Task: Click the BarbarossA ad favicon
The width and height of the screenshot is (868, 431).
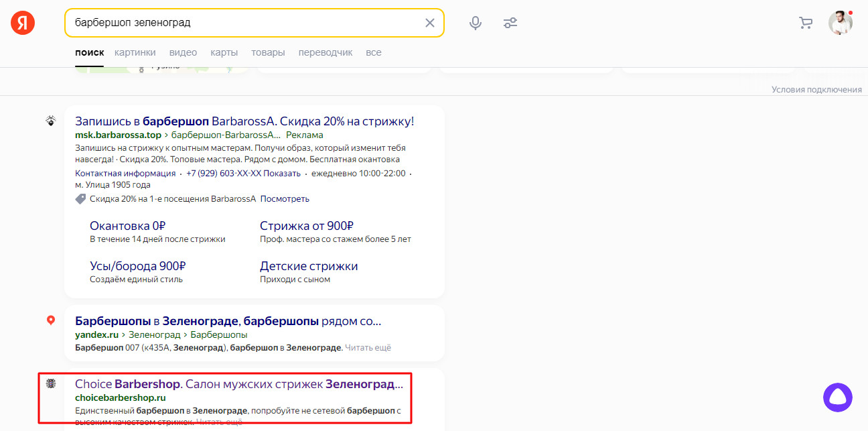Action: [x=50, y=121]
